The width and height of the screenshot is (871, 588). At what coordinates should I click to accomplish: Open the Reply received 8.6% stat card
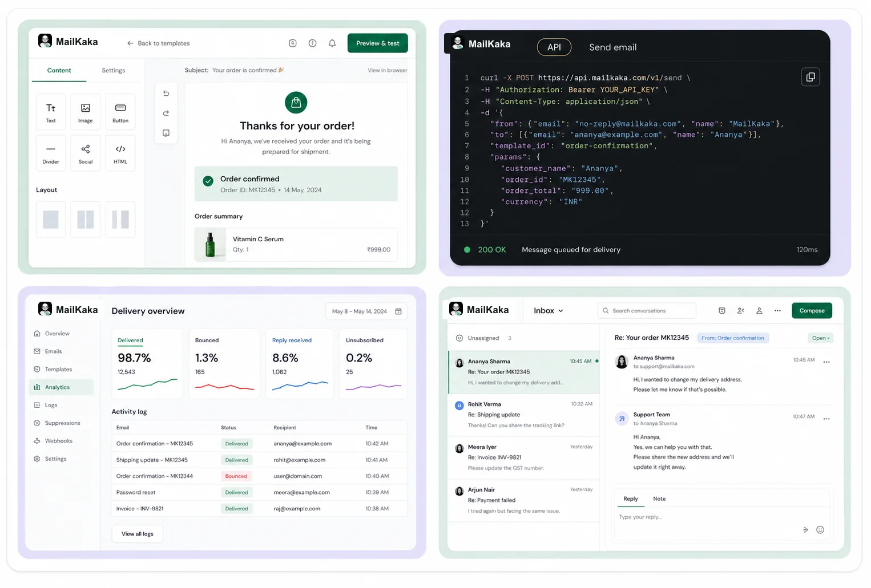300,364
